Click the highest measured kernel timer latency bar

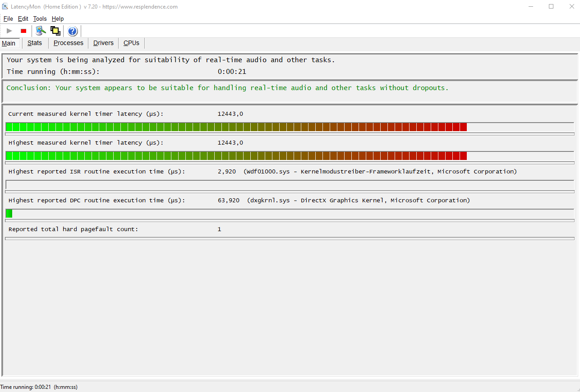click(290, 156)
